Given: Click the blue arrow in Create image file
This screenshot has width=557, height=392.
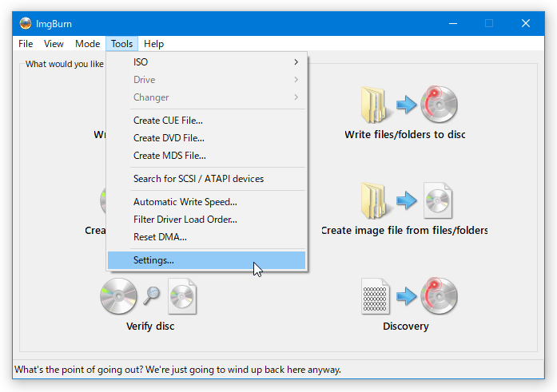Looking at the screenshot, I should point(407,200).
